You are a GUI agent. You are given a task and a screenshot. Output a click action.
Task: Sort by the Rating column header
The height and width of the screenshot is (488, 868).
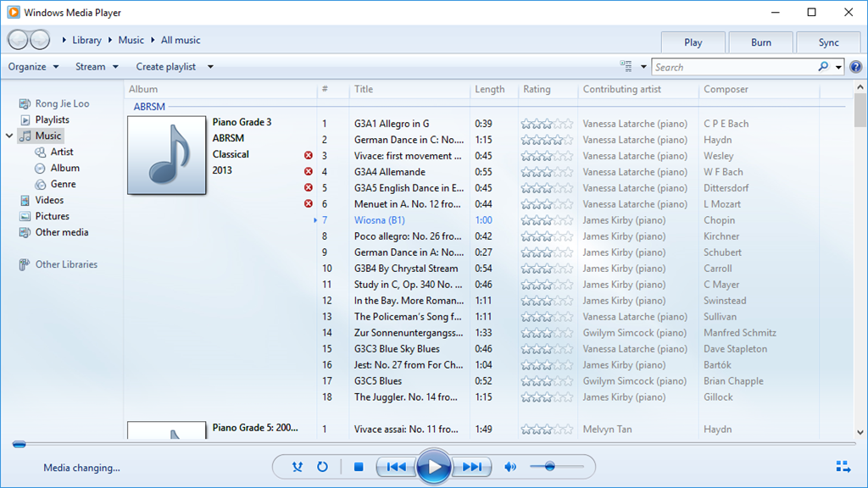point(548,89)
